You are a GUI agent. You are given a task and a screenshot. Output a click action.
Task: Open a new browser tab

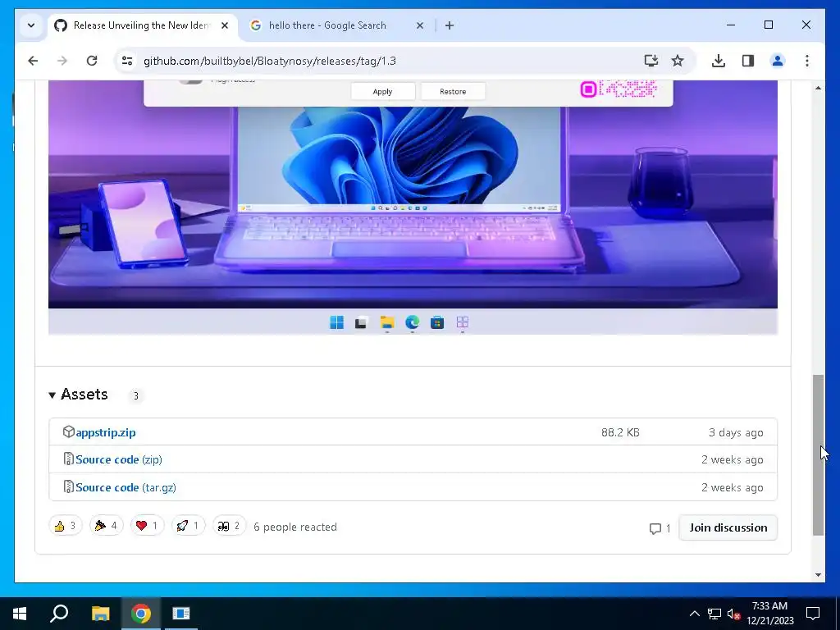pyautogui.click(x=450, y=25)
